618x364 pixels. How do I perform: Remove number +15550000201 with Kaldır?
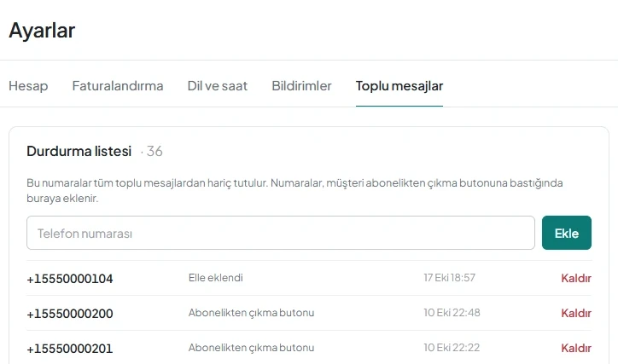pyautogui.click(x=576, y=349)
